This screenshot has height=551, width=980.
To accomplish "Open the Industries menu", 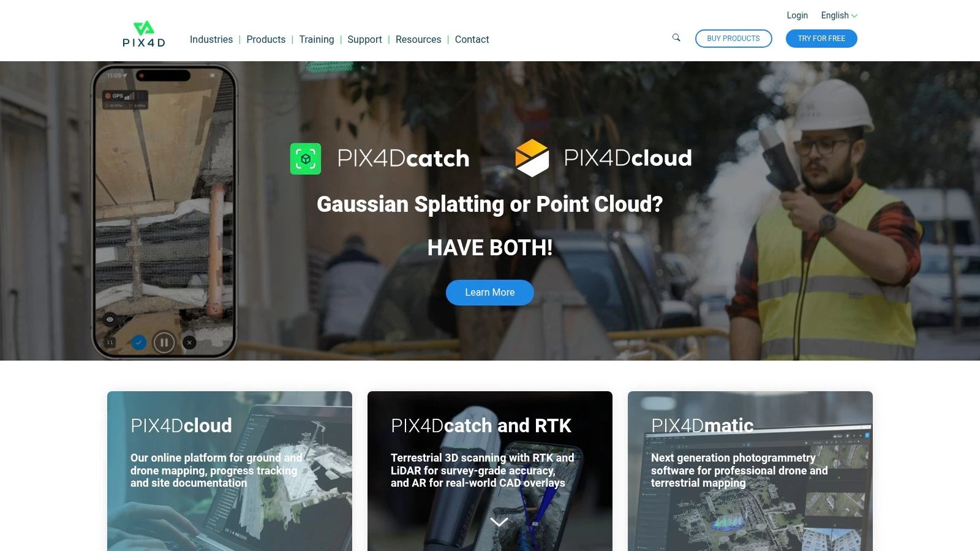I will (x=211, y=39).
